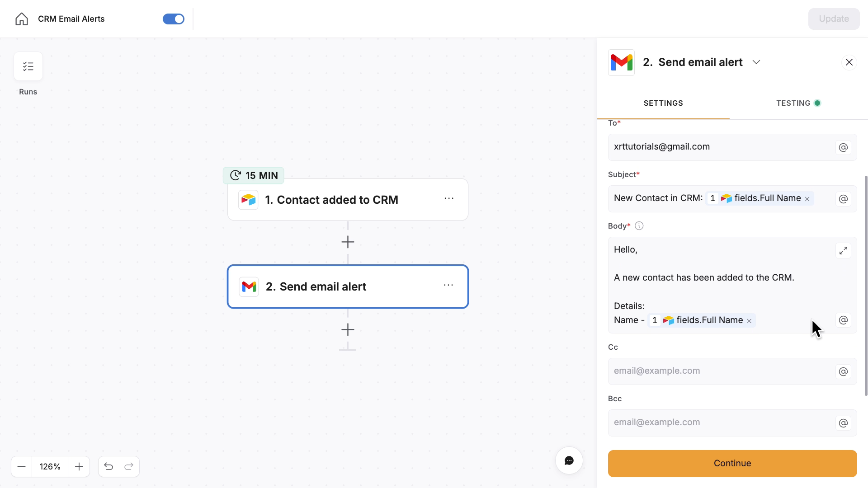Open the Runs panel in the left sidebar
Image resolution: width=868 pixels, height=488 pixels.
[28, 66]
